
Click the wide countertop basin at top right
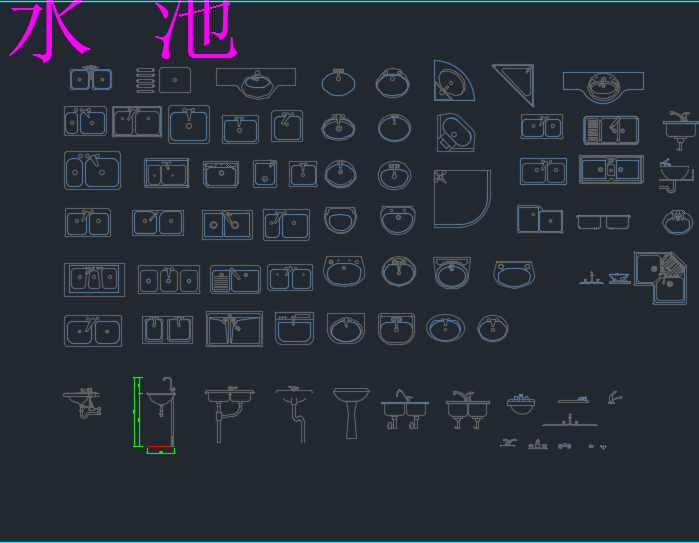[603, 87]
